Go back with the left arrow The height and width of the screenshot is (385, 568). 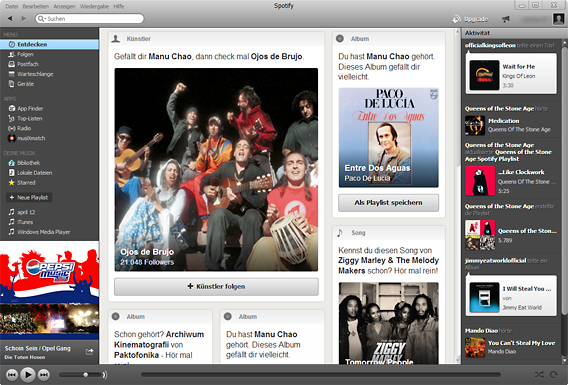coord(10,18)
